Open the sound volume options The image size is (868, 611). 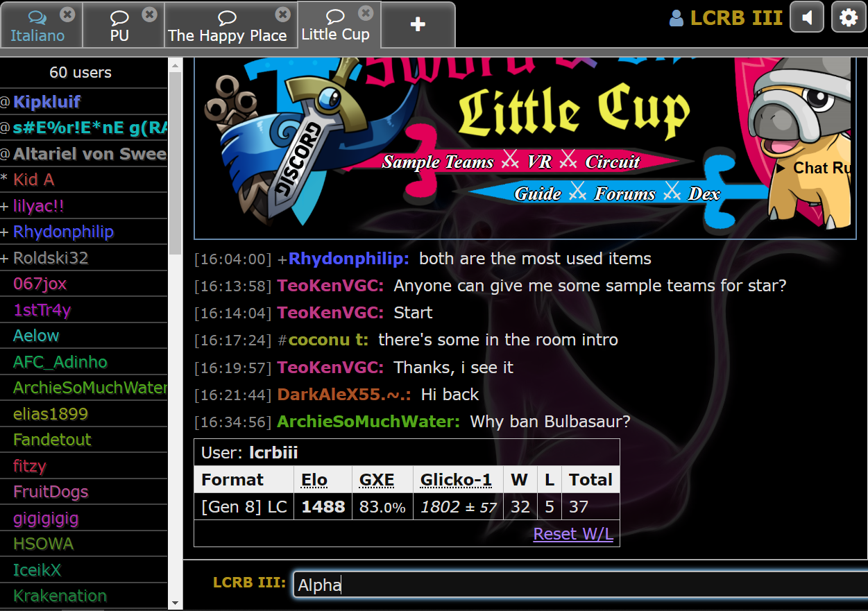tap(806, 17)
